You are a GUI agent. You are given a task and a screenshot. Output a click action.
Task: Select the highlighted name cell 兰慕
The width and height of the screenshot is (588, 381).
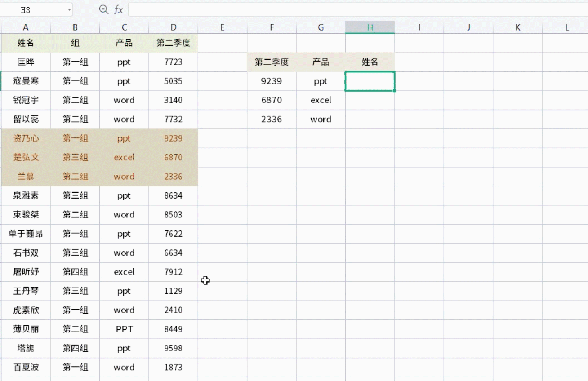[x=26, y=177]
